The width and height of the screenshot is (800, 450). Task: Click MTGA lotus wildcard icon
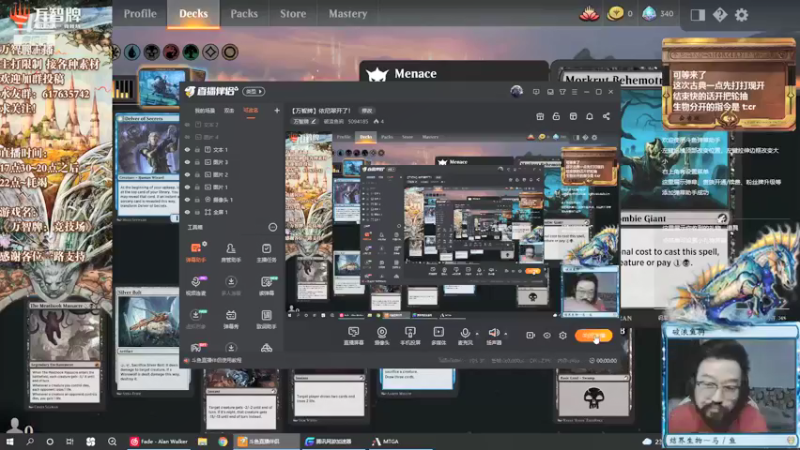(589, 14)
